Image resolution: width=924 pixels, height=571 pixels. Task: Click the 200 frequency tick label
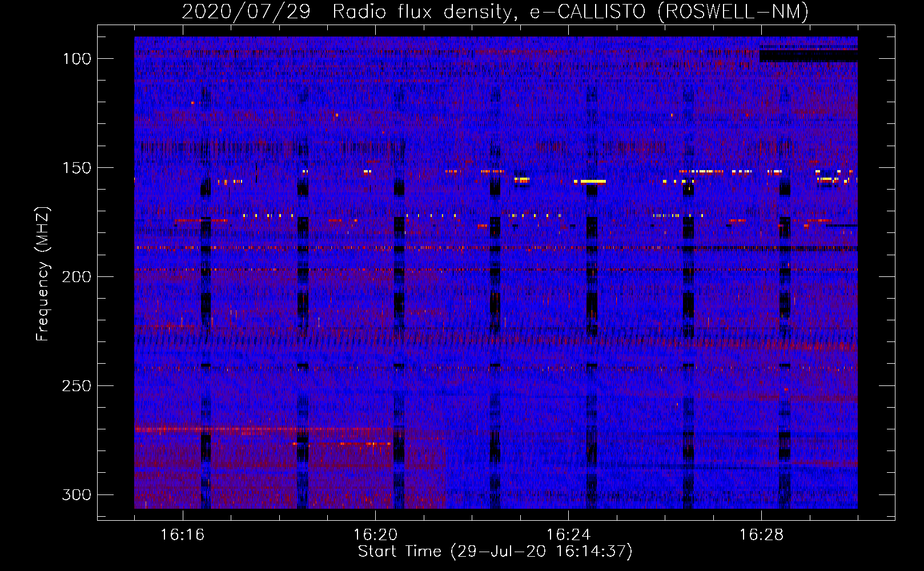77,277
